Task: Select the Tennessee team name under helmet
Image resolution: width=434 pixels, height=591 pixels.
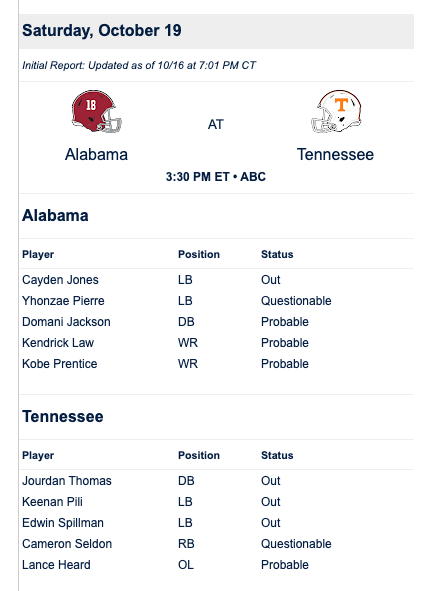Action: (335, 155)
